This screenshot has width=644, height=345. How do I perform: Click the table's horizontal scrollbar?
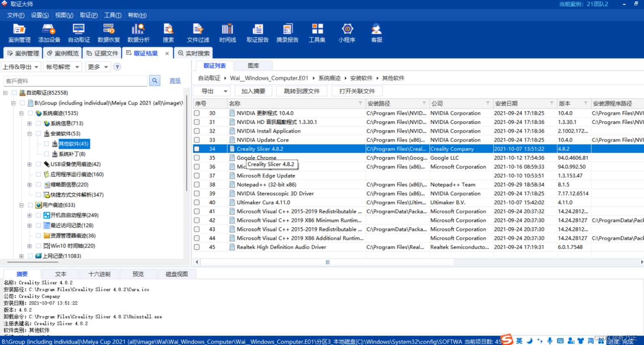click(x=328, y=262)
